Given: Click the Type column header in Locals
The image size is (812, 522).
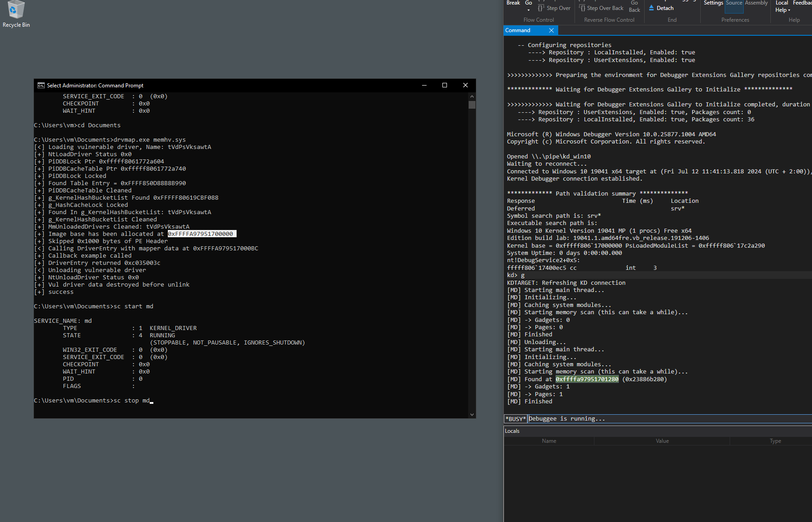Looking at the screenshot, I should click(x=775, y=441).
